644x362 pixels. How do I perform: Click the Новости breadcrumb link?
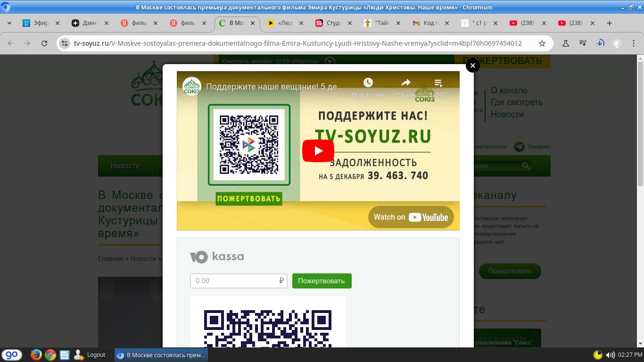(143, 259)
